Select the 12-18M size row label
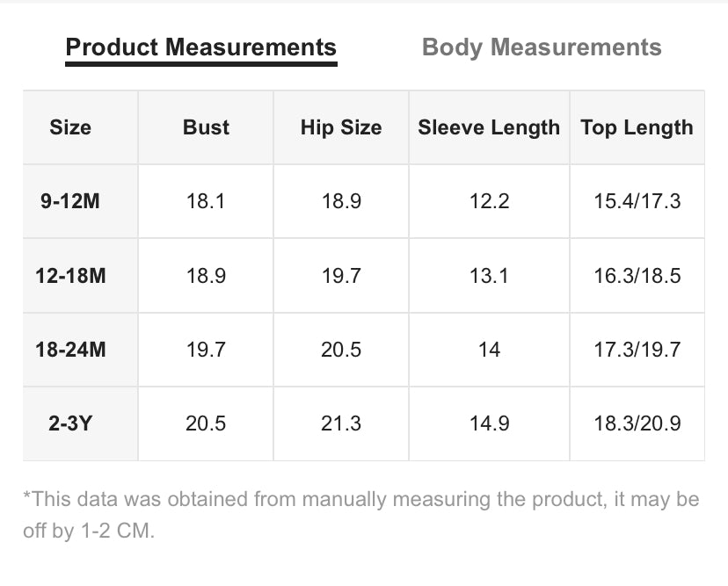Image resolution: width=728 pixels, height=586 pixels. 70,276
